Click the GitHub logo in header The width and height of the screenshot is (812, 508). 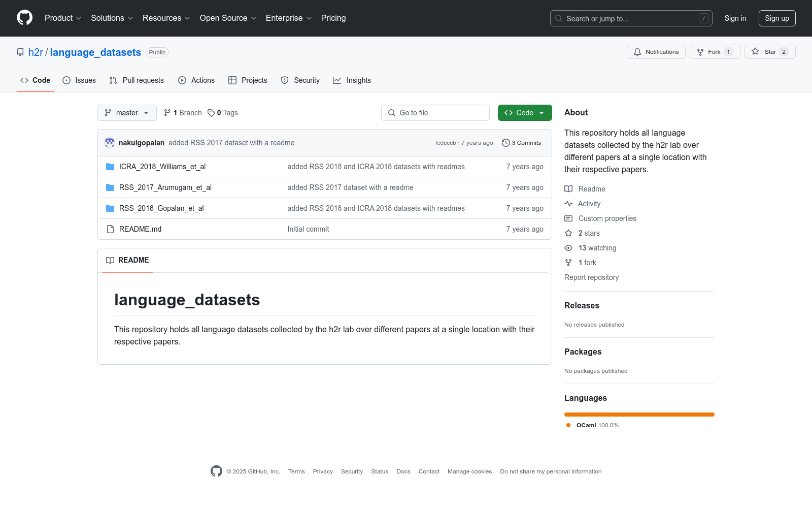click(x=24, y=18)
